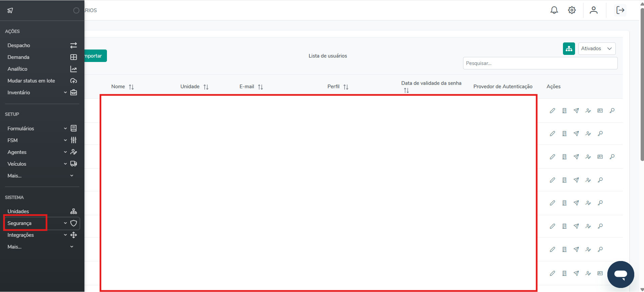Click the paper plane icon in second row
This screenshot has width=644, height=292.
click(576, 134)
